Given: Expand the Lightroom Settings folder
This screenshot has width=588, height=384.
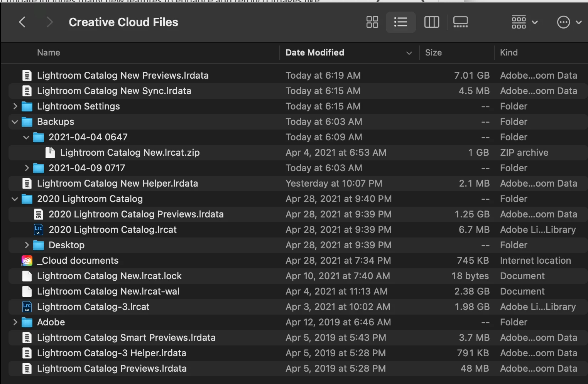Looking at the screenshot, I should (15, 106).
